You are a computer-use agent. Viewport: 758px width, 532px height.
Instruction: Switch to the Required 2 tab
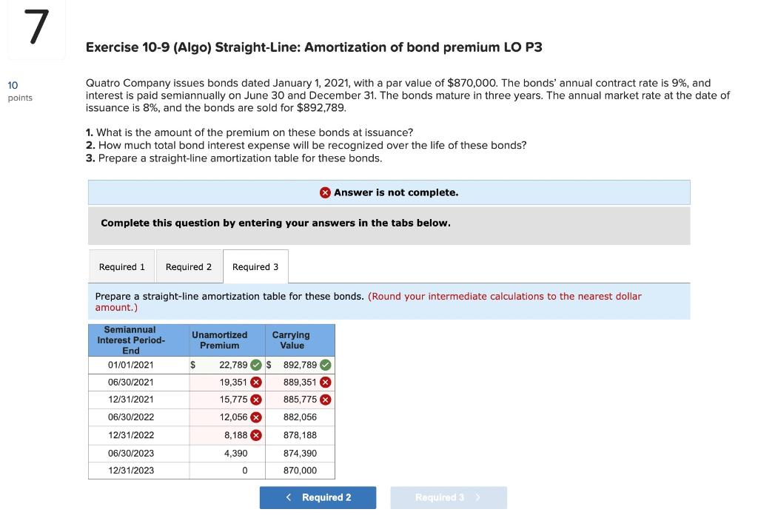tap(189, 266)
